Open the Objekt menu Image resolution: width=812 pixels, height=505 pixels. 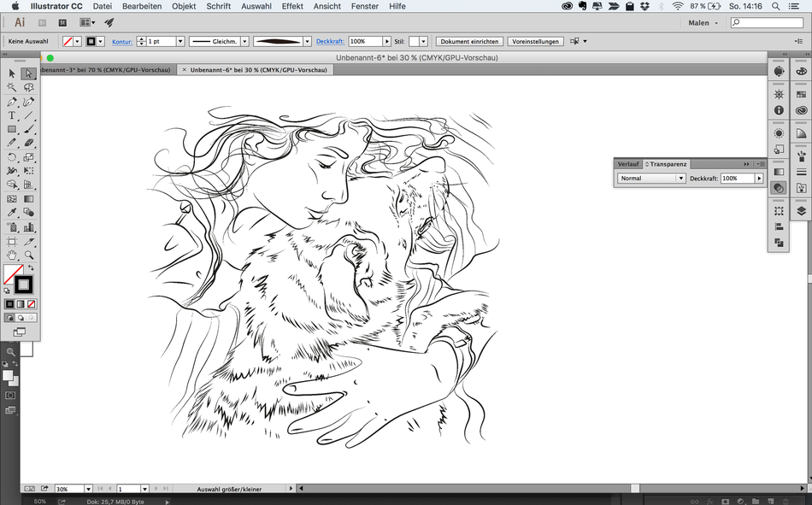click(x=184, y=6)
